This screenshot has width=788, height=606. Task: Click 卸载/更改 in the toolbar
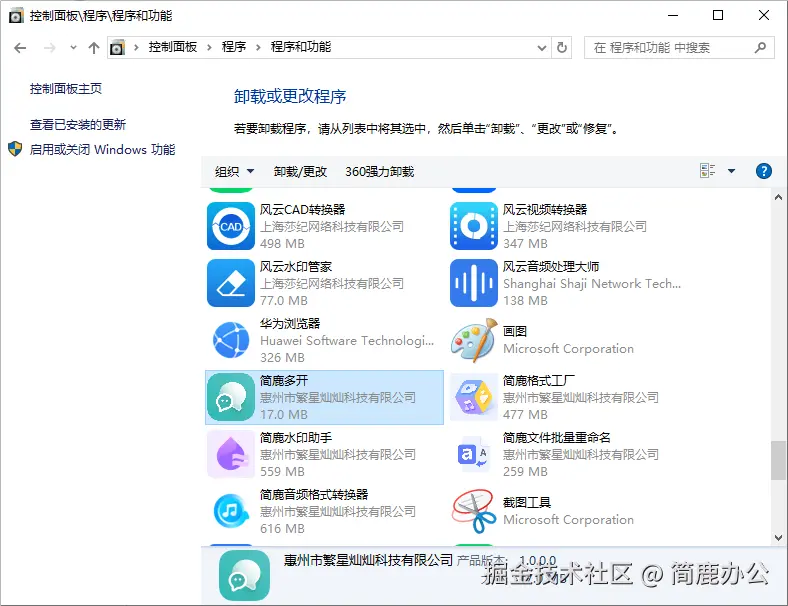pos(300,171)
